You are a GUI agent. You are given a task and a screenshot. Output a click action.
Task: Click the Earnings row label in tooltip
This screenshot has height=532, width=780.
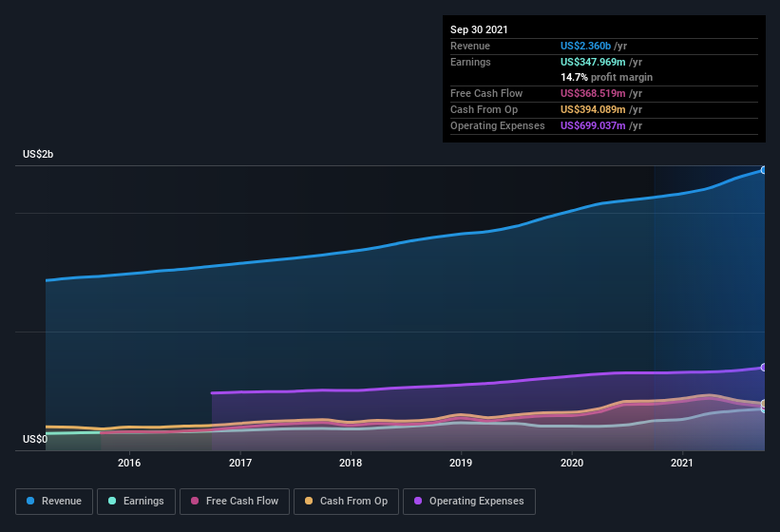(470, 62)
